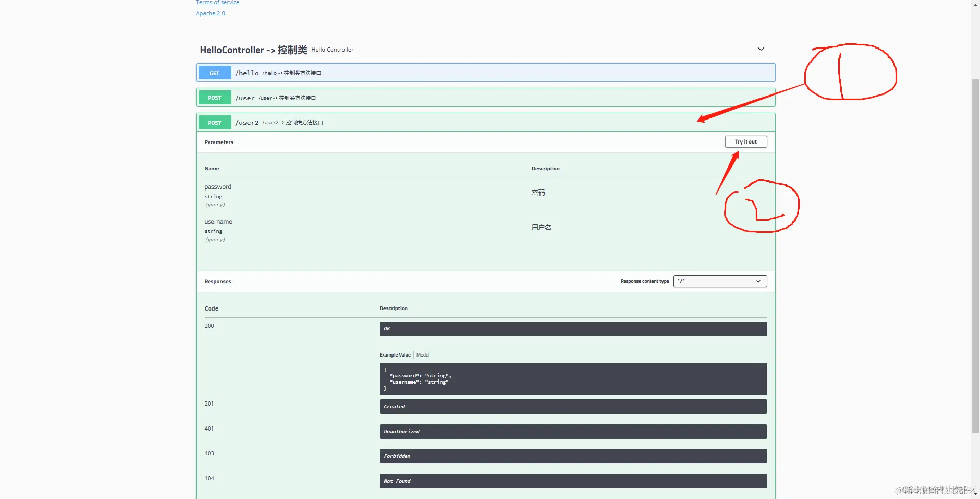Collapse the POST /user2 operation

485,123
